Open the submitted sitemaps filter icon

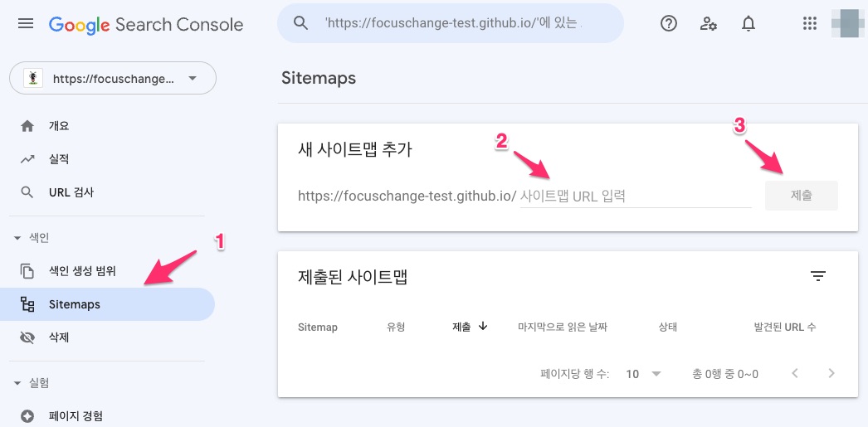tap(818, 276)
